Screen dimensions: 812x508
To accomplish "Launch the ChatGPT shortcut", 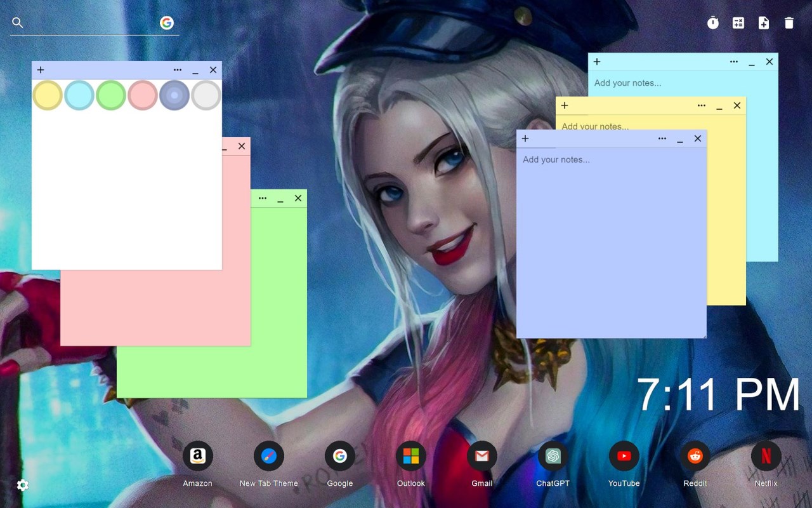I will click(553, 456).
